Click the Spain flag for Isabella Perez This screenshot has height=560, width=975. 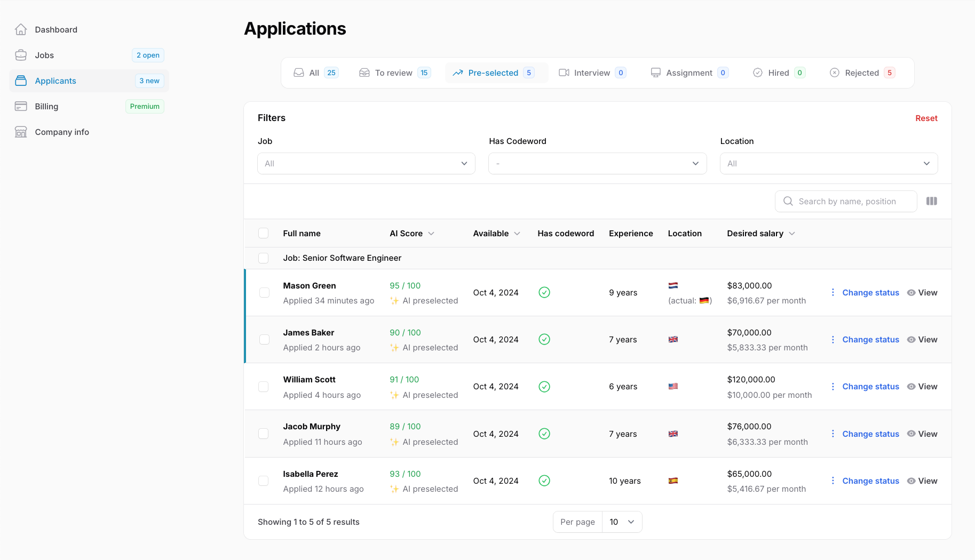[x=673, y=481]
